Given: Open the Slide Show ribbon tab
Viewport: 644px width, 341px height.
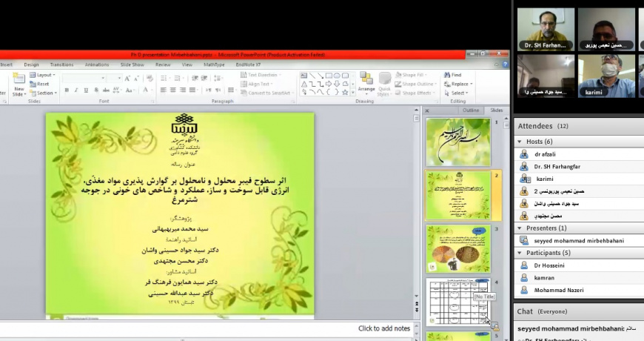Looking at the screenshot, I should pos(133,64).
